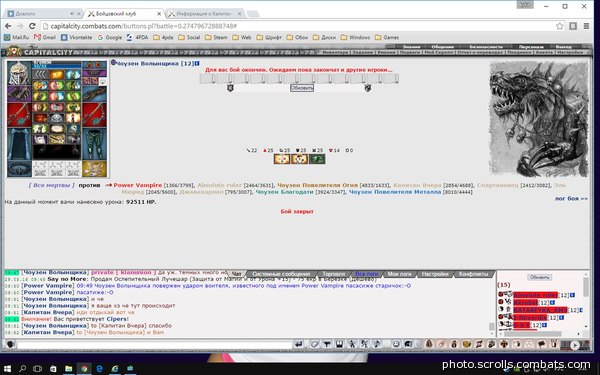
Task: Click the blue cloak equipment slot
Action: (19, 144)
